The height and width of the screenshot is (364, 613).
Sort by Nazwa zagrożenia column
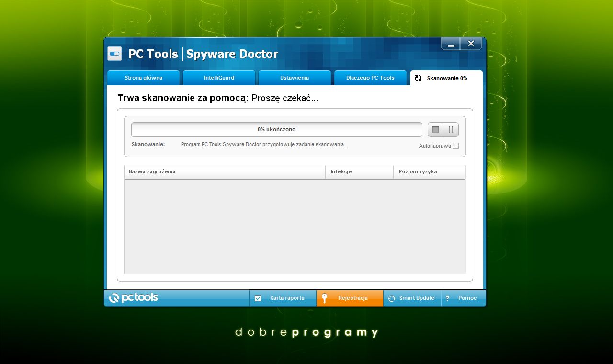(x=225, y=171)
